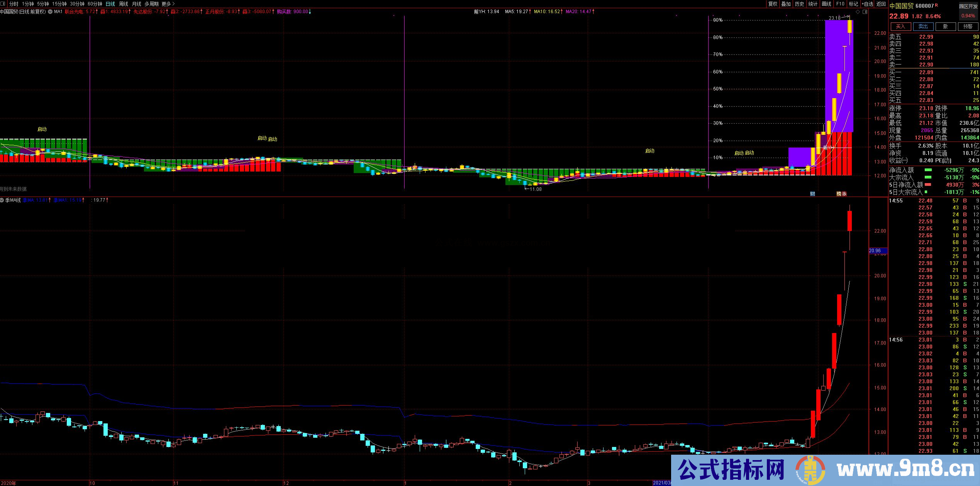Click 2021/03 date marker on time axis
This screenshot has height=486, width=980.
(x=662, y=483)
